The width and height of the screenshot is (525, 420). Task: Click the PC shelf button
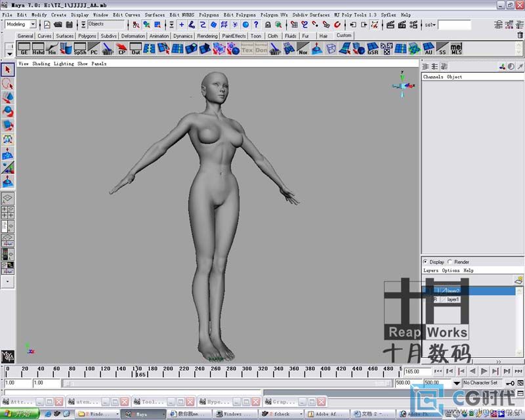tap(94, 49)
